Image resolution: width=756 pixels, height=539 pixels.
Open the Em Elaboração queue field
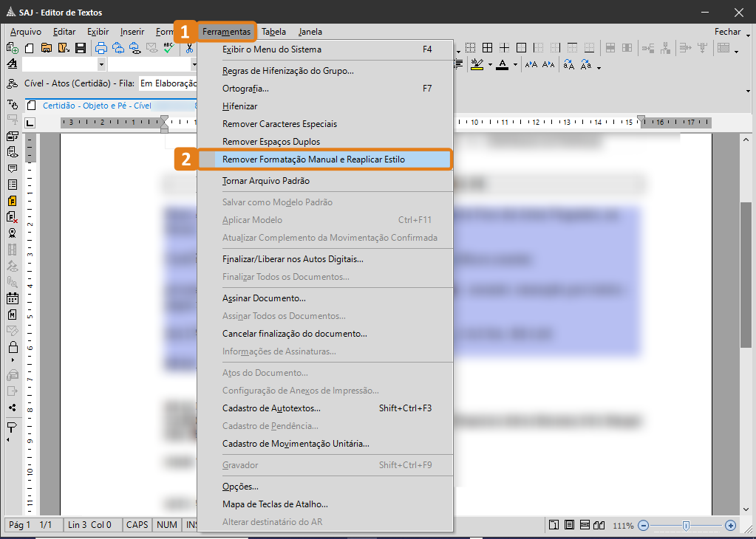(168, 83)
